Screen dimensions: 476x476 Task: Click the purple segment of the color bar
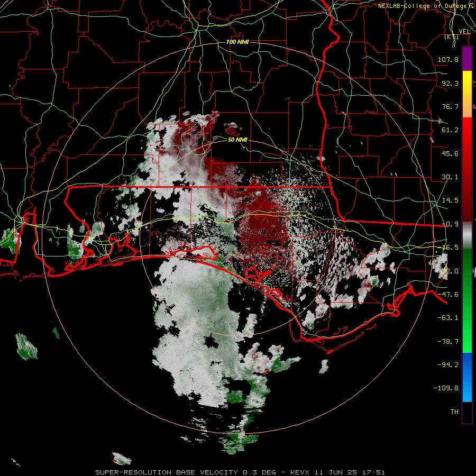click(x=467, y=59)
